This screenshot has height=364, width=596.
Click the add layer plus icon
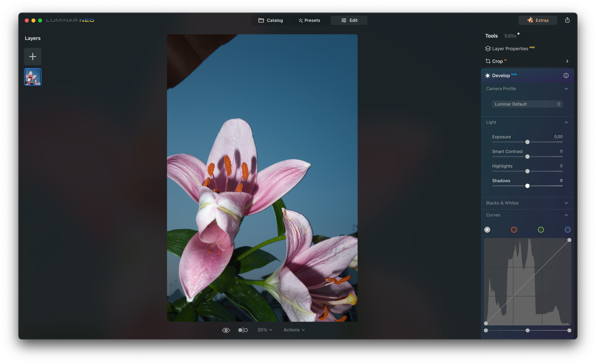[33, 56]
